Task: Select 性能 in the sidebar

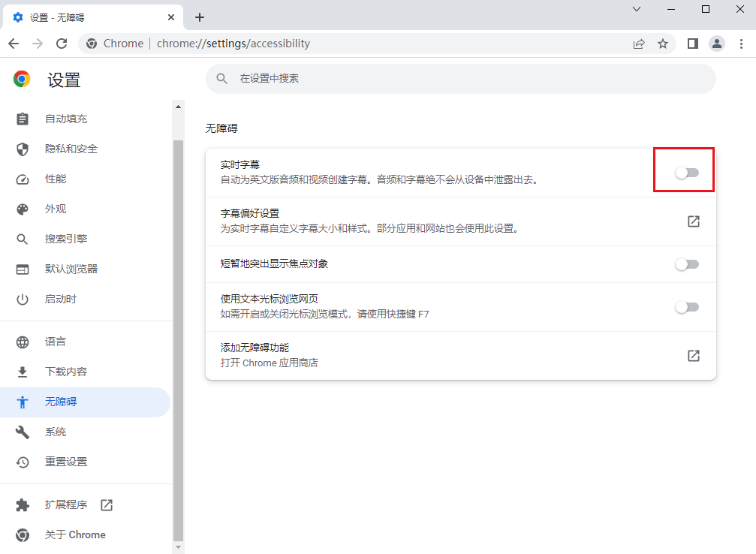Action: tap(85, 179)
